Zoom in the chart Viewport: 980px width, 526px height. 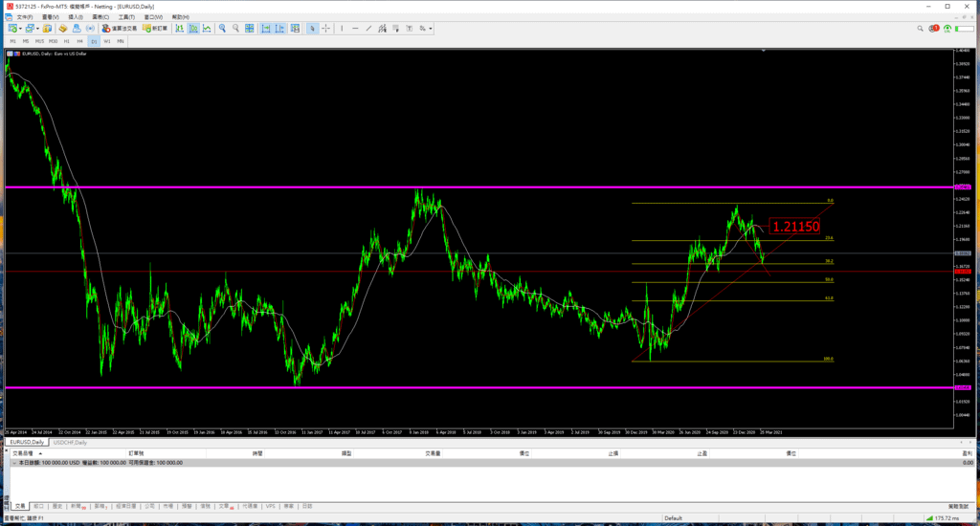(x=222, y=28)
